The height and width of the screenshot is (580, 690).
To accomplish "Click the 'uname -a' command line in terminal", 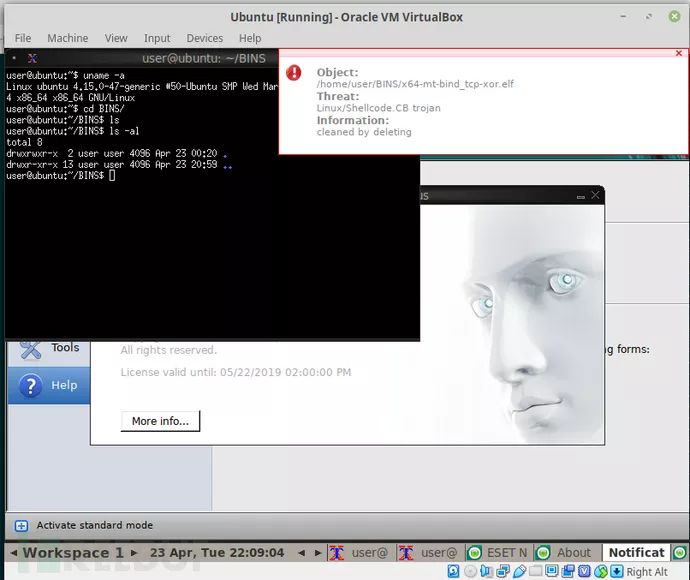I will click(x=65, y=75).
